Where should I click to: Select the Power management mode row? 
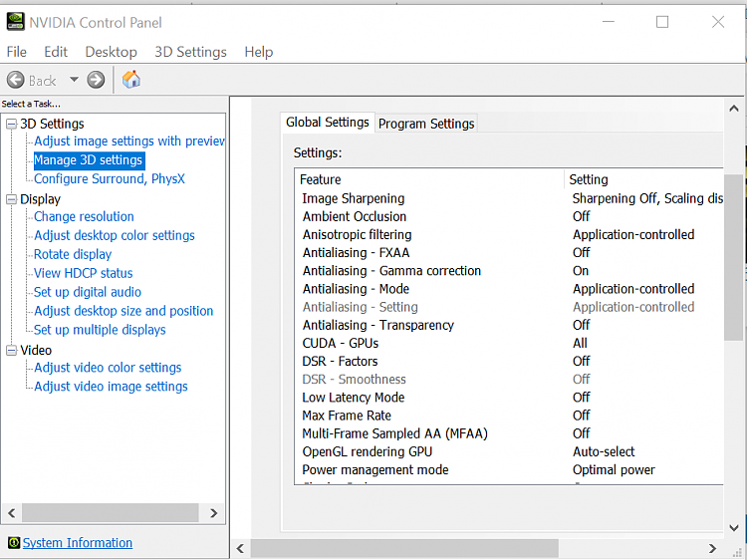click(x=509, y=470)
